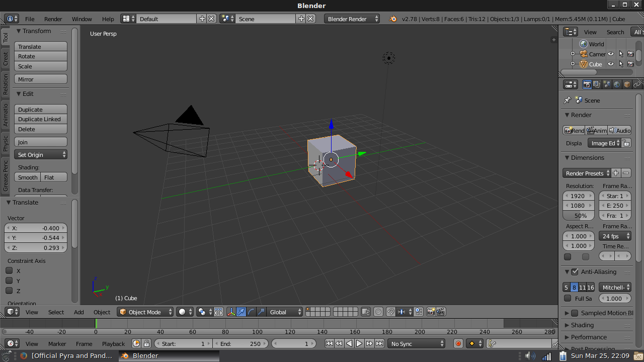
Task: Enable Sampled Motion Blur checkbox
Action: click(575, 313)
